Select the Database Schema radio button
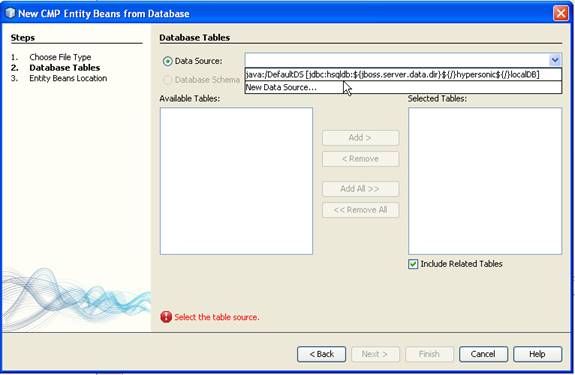This screenshot has width=575, height=375. point(167,80)
